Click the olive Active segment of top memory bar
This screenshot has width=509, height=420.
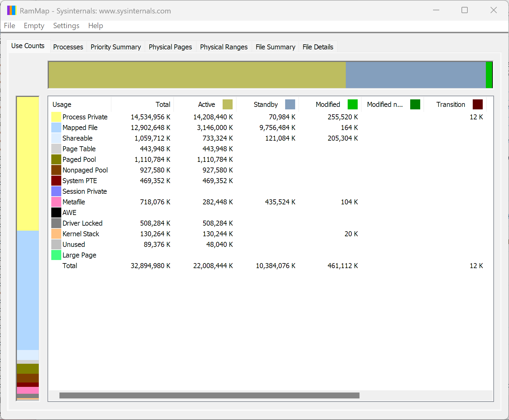coord(197,75)
